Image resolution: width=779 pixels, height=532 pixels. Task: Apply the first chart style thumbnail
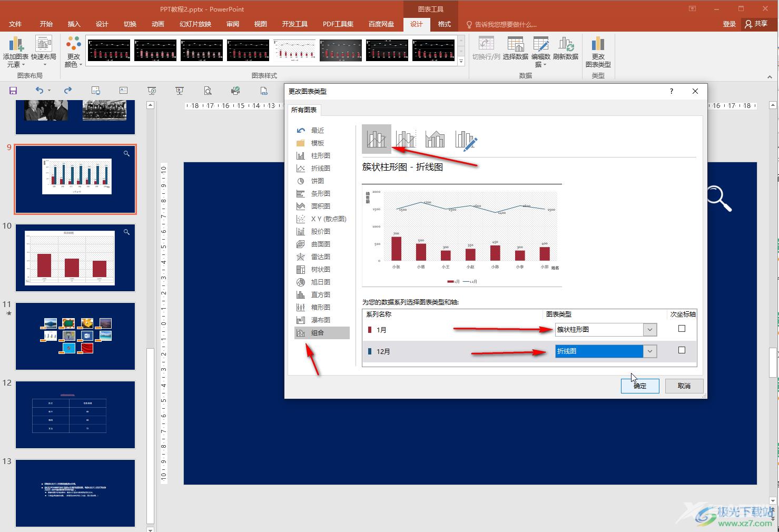point(109,50)
